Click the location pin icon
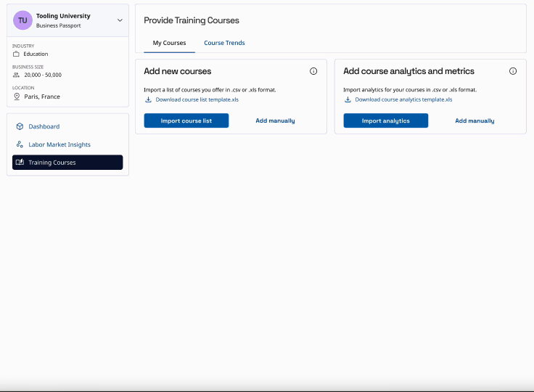The height and width of the screenshot is (392, 534). click(x=17, y=97)
